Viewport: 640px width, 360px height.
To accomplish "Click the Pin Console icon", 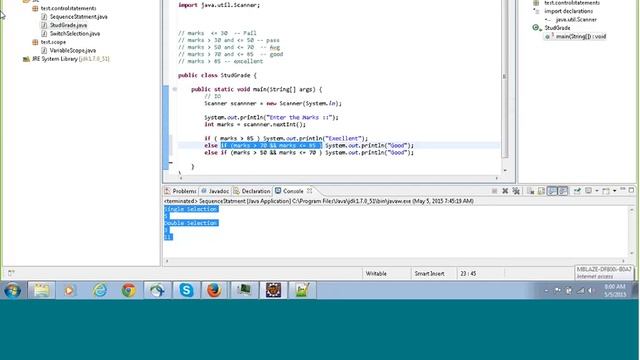I will (577, 191).
